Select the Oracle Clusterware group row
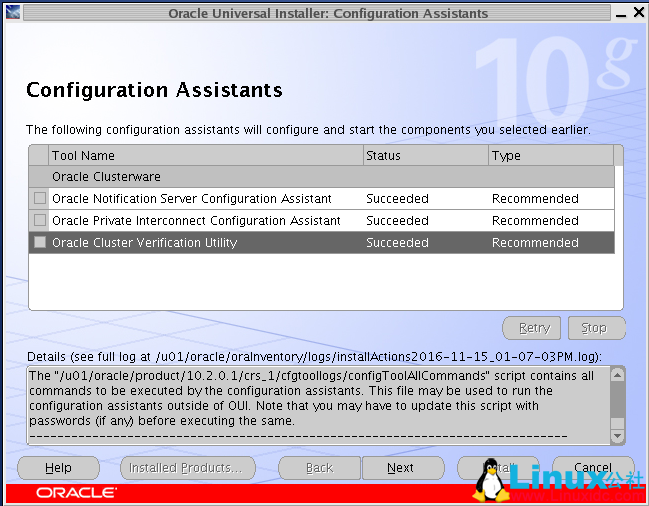This screenshot has height=506, width=649. pyautogui.click(x=322, y=177)
